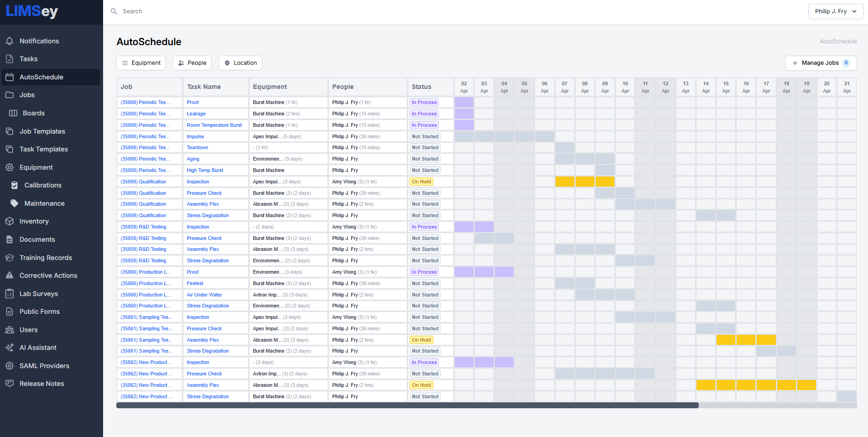Open the Philip J. Fry user dropdown
This screenshot has width=868, height=437.
coord(836,11)
